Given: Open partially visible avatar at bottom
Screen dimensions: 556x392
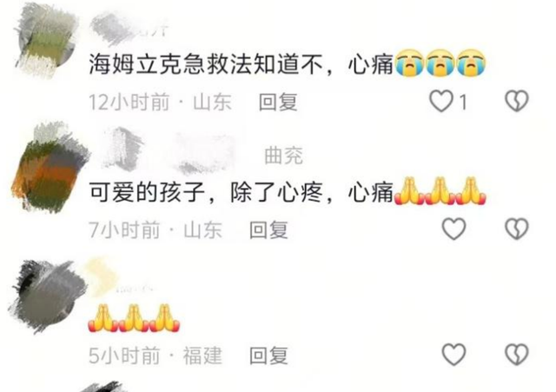Looking at the screenshot, I should 103,387.
